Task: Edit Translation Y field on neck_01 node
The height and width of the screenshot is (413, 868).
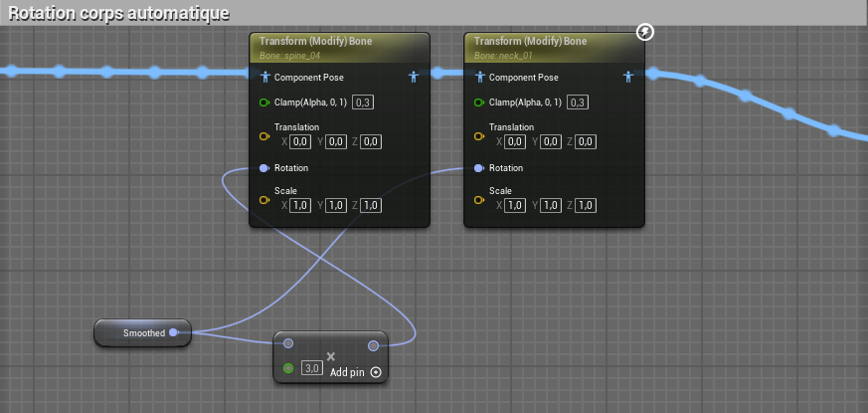Action: (551, 142)
